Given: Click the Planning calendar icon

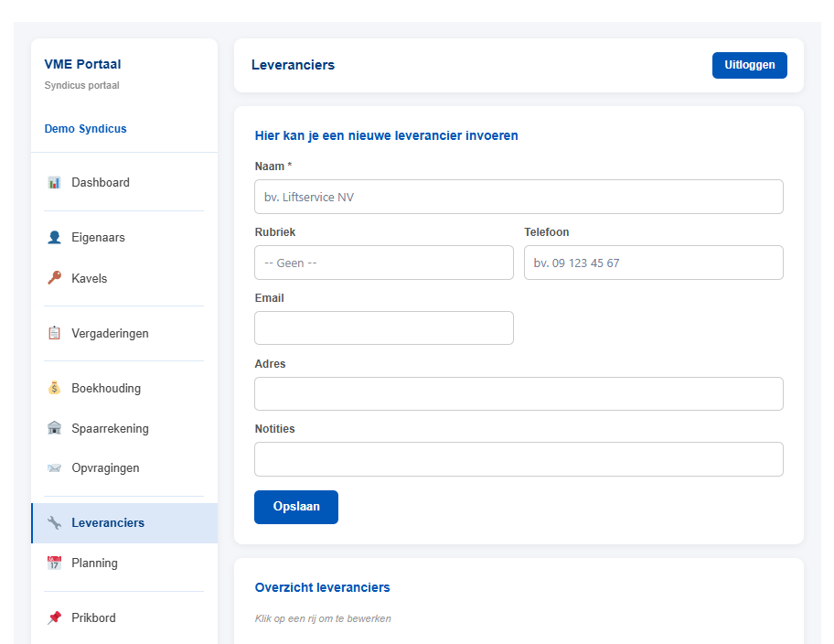Looking at the screenshot, I should [x=54, y=563].
